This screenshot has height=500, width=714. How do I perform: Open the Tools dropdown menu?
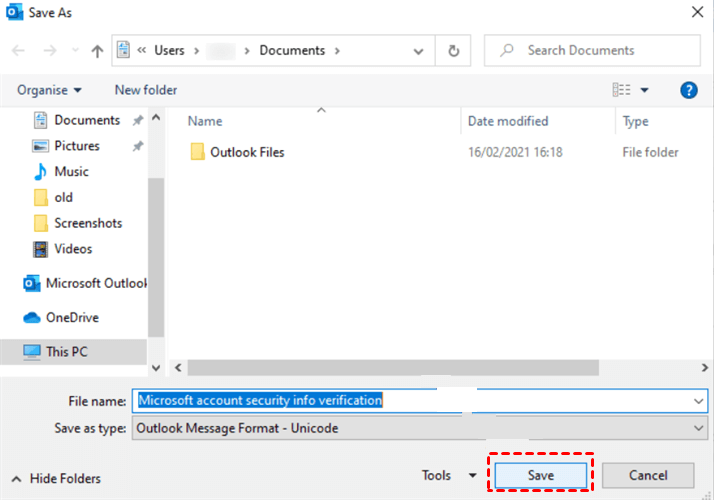pyautogui.click(x=449, y=475)
